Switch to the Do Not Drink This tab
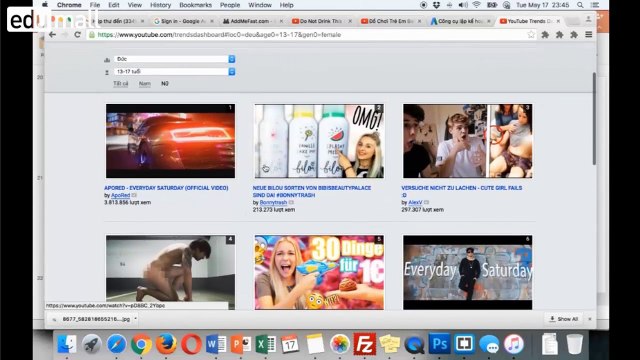This screenshot has height=360, width=640. tap(320, 21)
